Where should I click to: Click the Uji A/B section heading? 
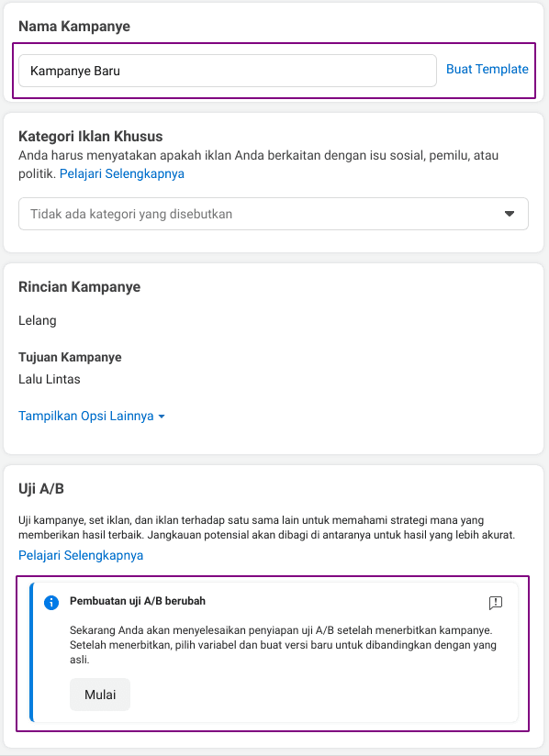(41, 488)
